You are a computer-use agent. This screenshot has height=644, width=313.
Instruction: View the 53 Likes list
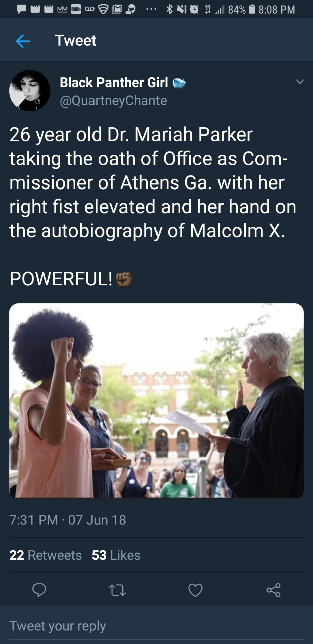(x=116, y=555)
